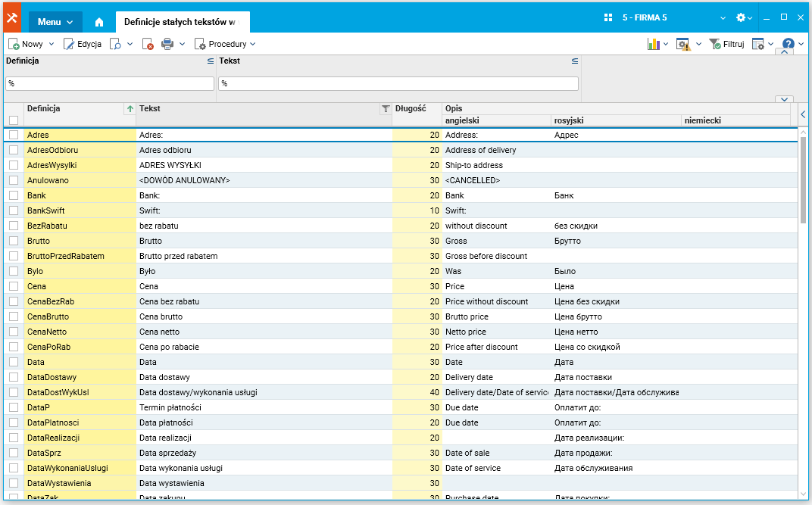Viewport: 812px width, 505px height.
Task: Click the Nowy button
Action: [x=26, y=45]
